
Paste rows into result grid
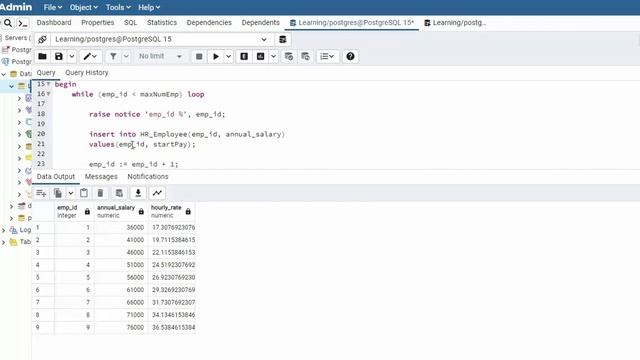pos(84,193)
